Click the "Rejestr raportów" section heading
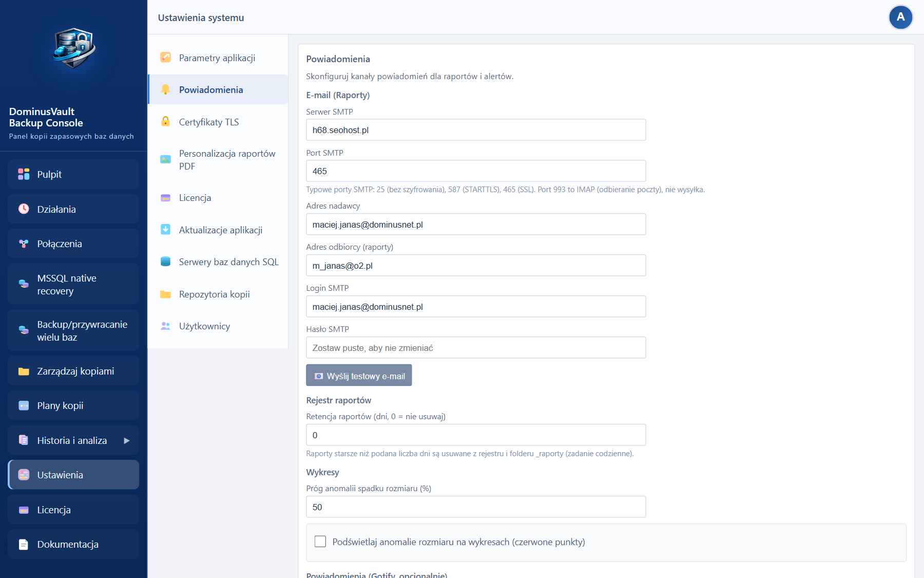Viewport: 924px width, 578px height. click(x=338, y=400)
